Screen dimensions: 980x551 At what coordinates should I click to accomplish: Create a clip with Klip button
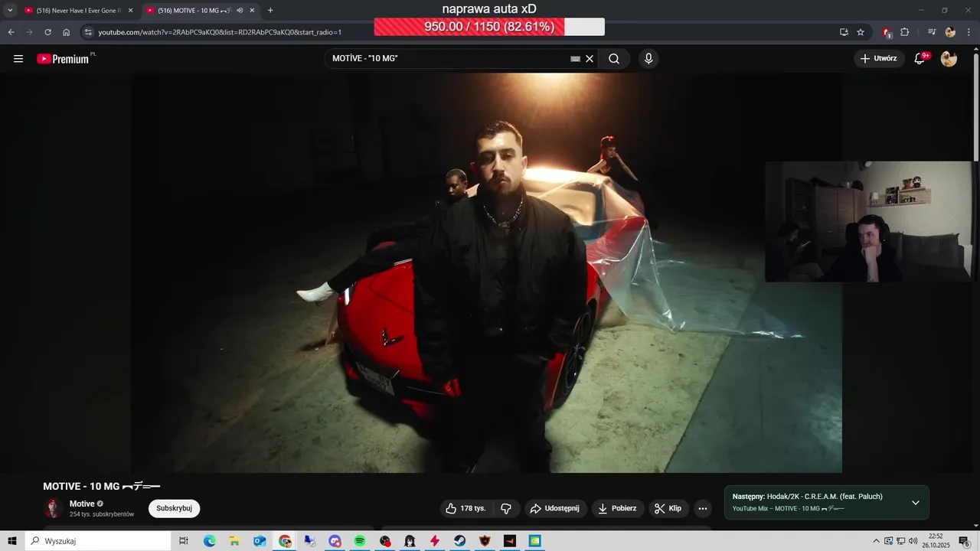(668, 508)
